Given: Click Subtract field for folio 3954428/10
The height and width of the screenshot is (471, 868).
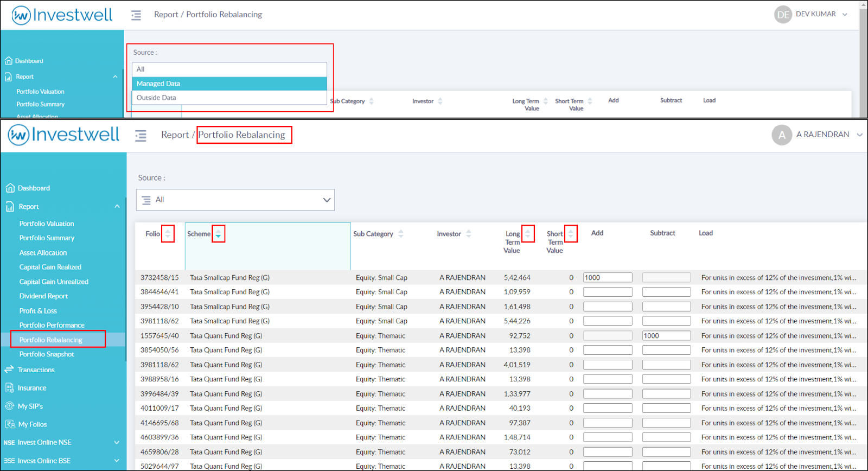Looking at the screenshot, I should [666, 307].
